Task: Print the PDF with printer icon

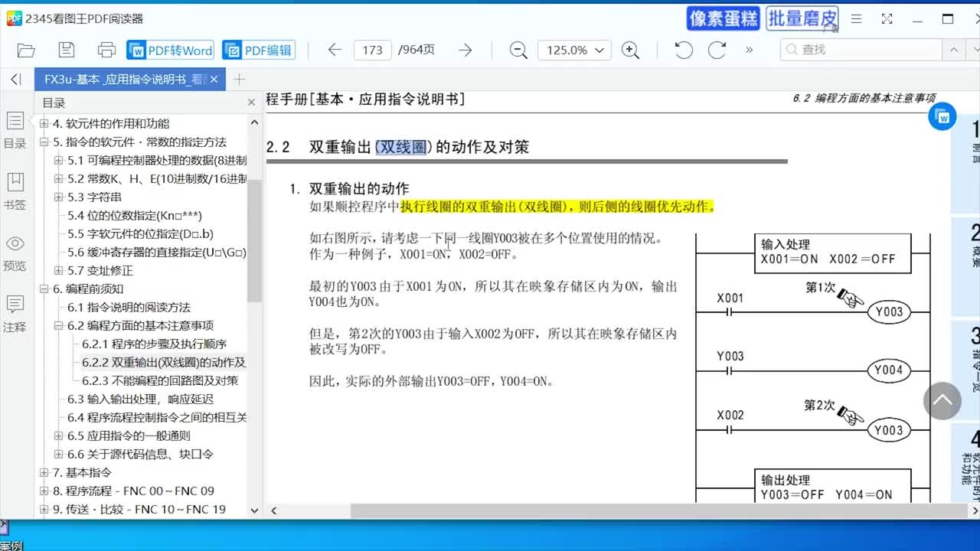Action: (x=106, y=51)
